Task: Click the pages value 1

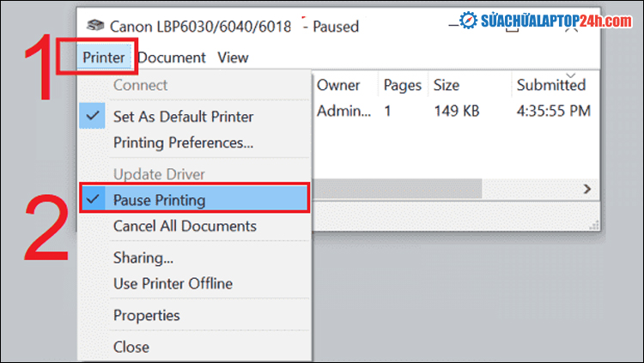Action: [387, 111]
